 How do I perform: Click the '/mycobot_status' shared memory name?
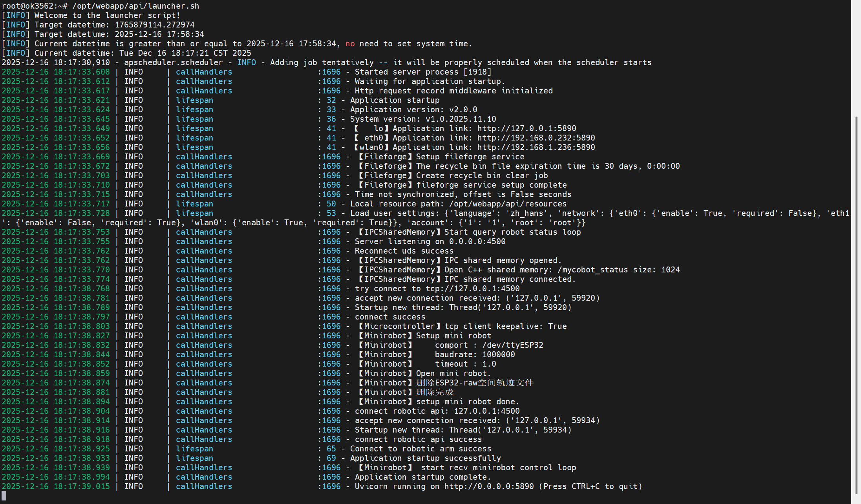[592, 270]
